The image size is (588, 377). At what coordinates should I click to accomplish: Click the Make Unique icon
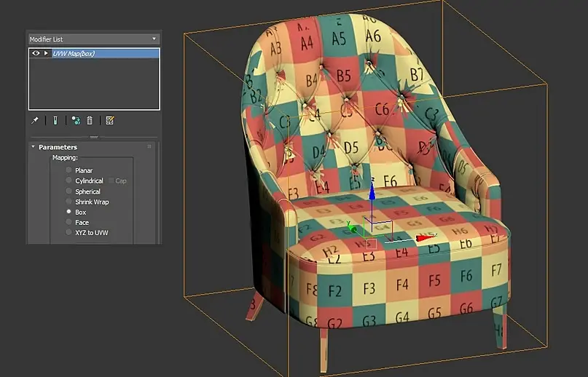click(x=76, y=120)
